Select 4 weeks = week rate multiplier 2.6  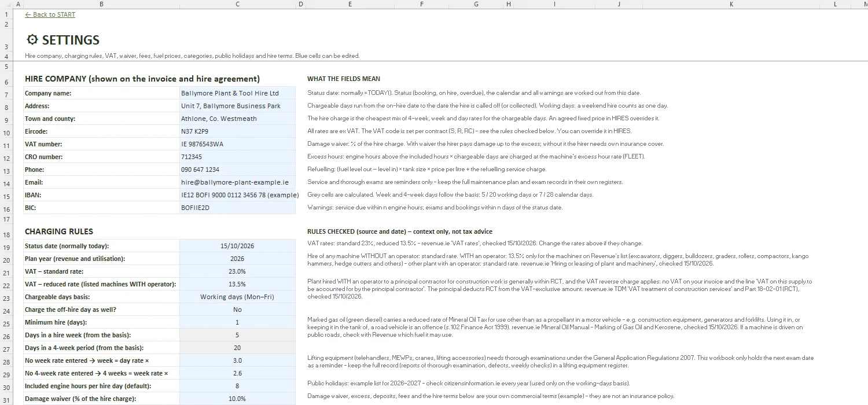(x=237, y=373)
